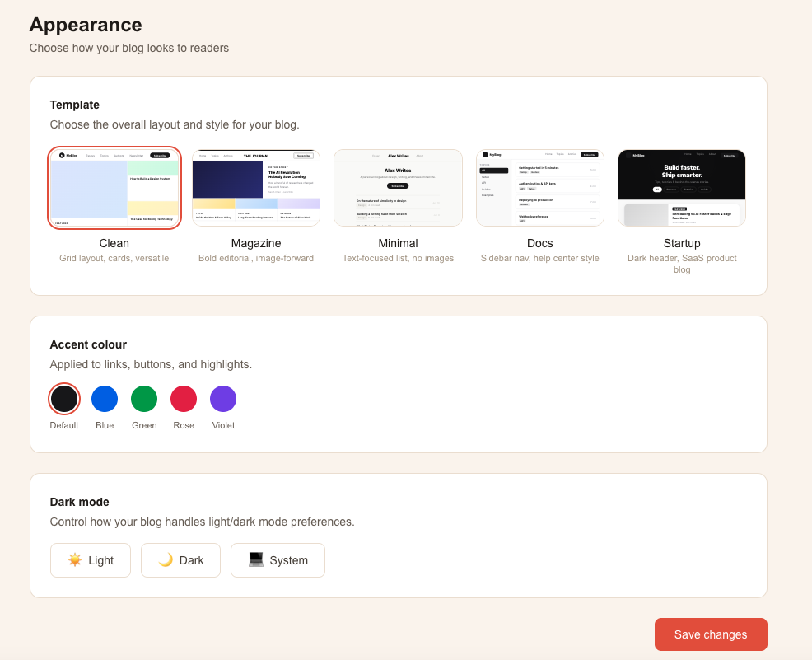Click 'Choose the overall layout and style' text
This screenshot has height=660, width=812.
(x=175, y=125)
